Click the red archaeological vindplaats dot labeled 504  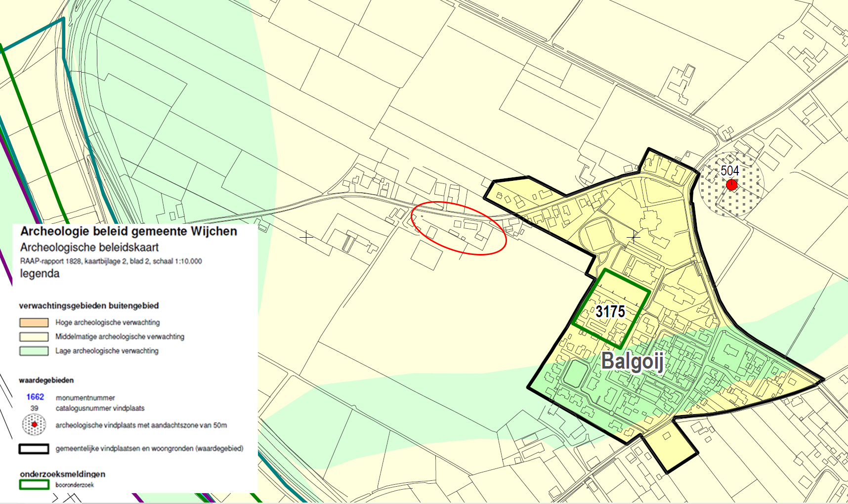tap(731, 184)
